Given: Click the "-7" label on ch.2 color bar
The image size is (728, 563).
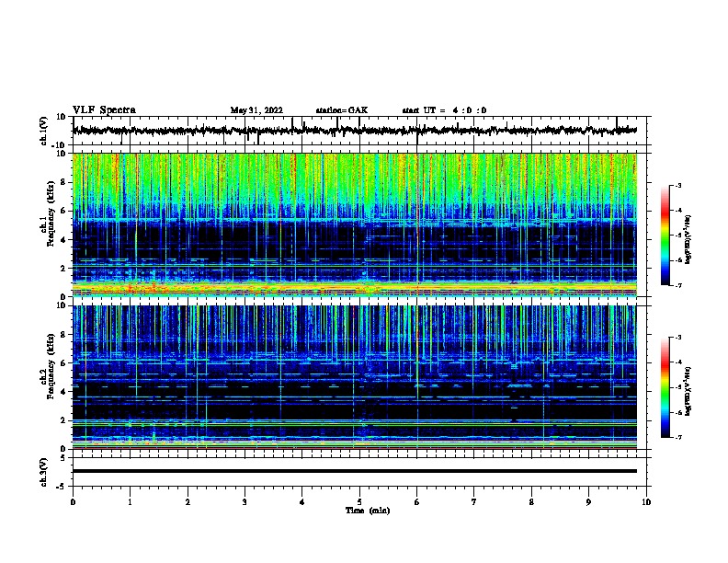Looking at the screenshot, I should tap(677, 437).
